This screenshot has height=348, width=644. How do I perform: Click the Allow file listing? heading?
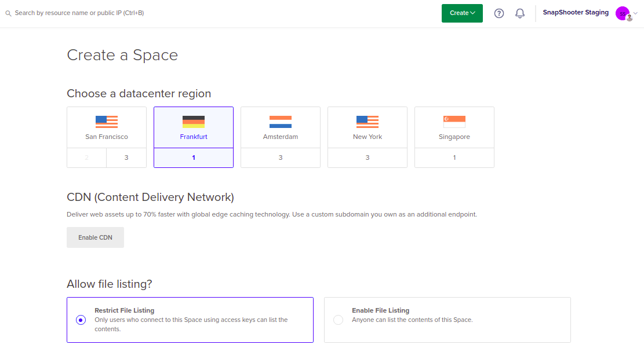point(109,284)
